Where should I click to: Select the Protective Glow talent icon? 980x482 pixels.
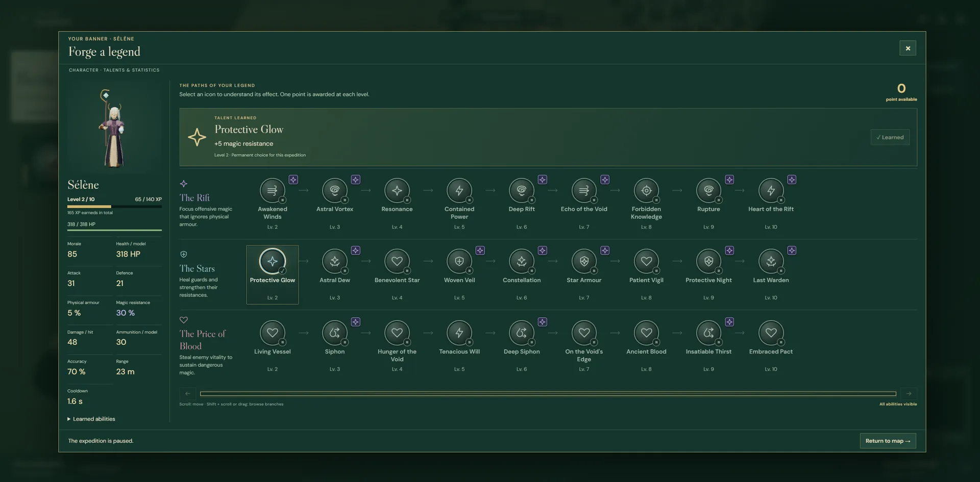(x=272, y=262)
